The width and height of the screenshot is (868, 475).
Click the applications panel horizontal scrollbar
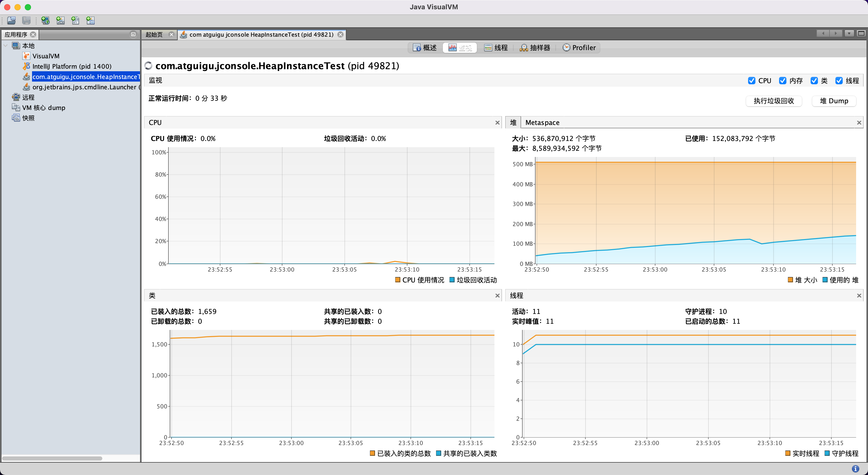click(x=52, y=458)
